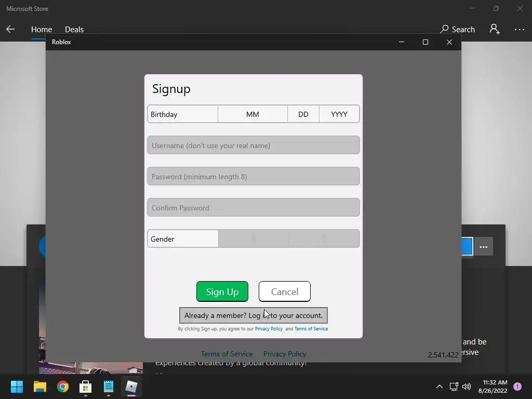Close the Roblox window
The image size is (532, 399).
449,42
